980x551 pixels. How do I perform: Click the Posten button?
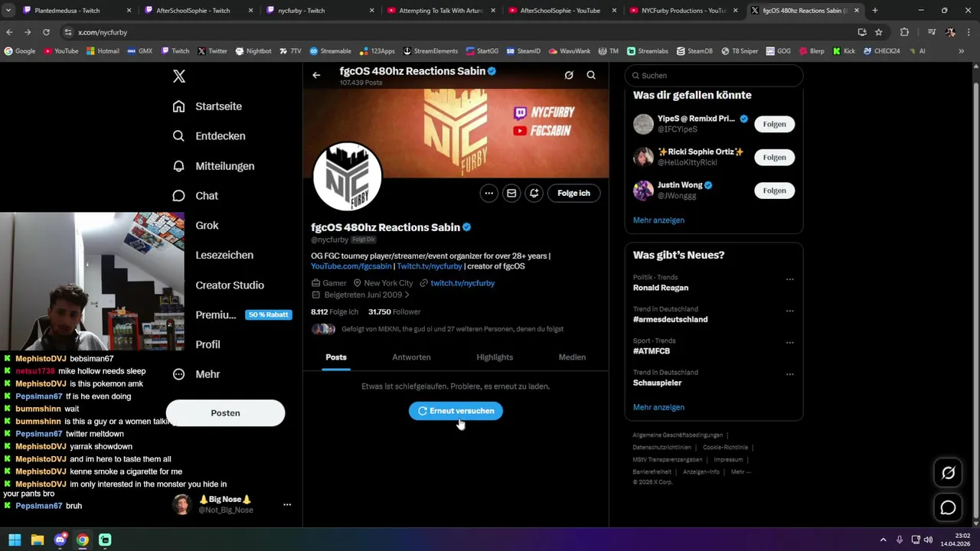[225, 413]
